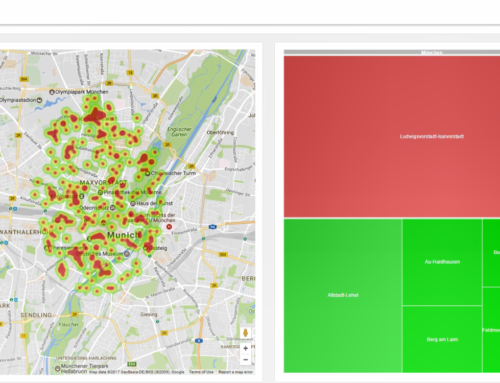Screen dimensions: 500x383
Task: Click the Au-Haidhausen treemap tile
Action: click(442, 262)
